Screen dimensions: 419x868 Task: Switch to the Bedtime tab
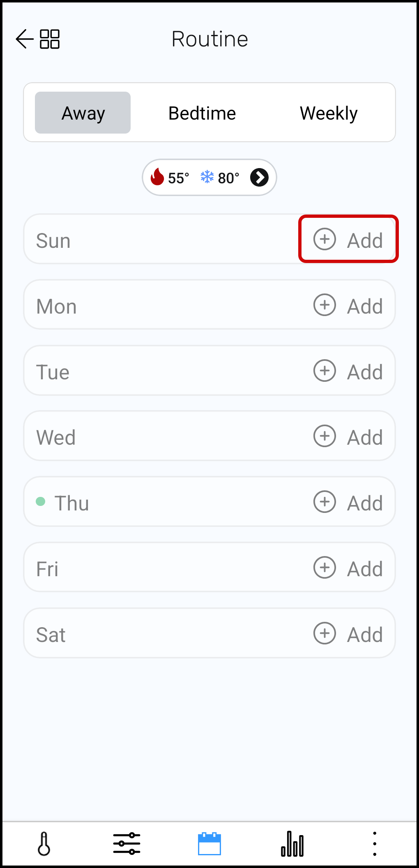click(x=202, y=113)
